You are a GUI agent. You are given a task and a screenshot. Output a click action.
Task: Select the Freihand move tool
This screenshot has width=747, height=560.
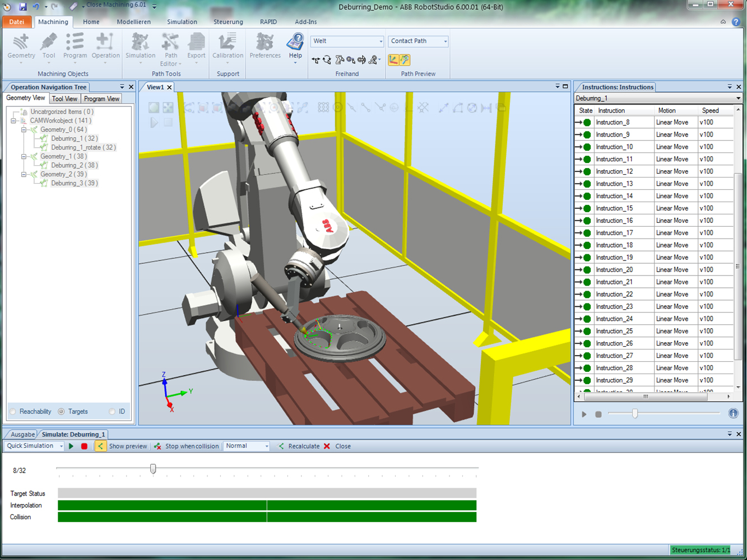(316, 59)
